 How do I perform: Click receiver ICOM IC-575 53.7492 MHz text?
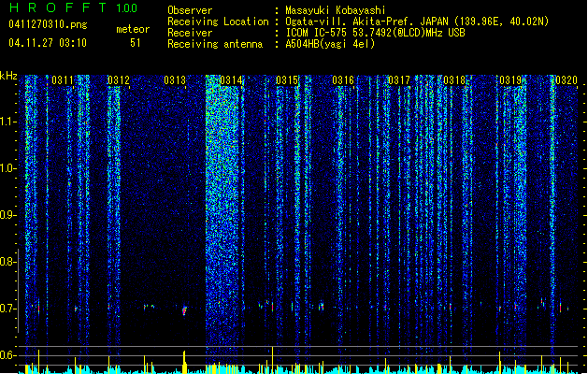[x=376, y=33]
